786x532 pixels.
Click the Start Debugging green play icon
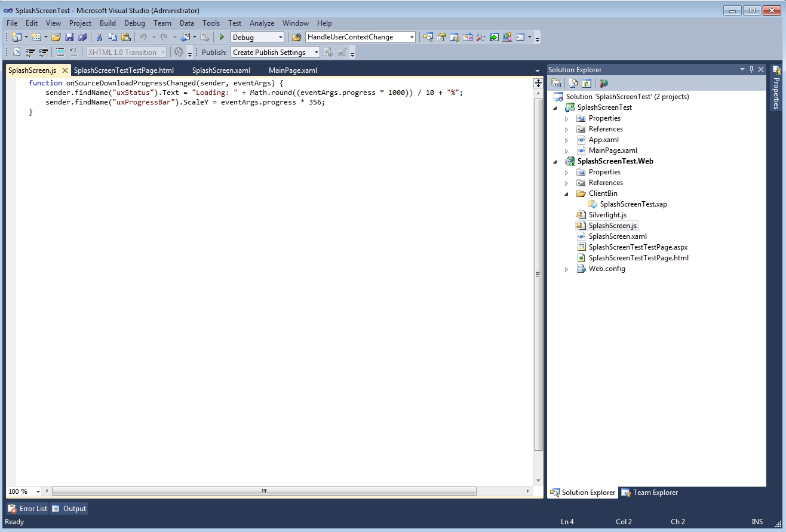coord(222,37)
